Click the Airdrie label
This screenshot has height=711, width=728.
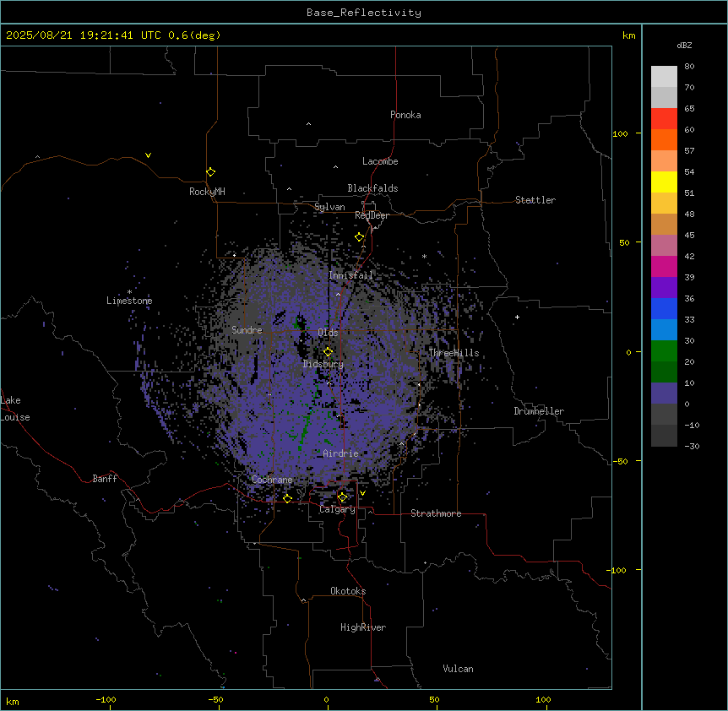341,453
